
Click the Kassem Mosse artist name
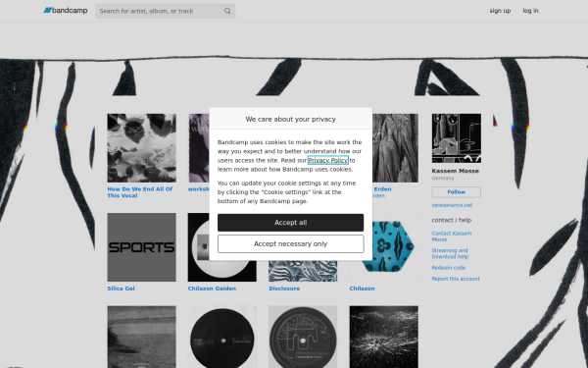tap(456, 171)
